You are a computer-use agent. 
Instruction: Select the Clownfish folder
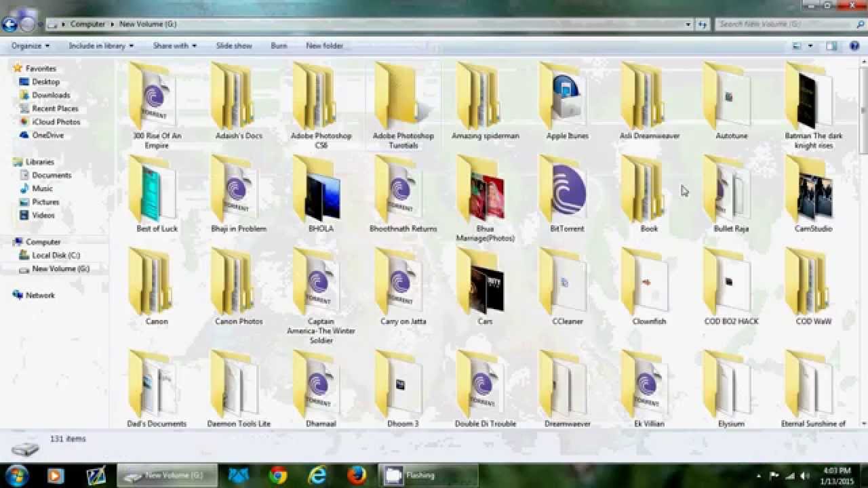click(649, 287)
